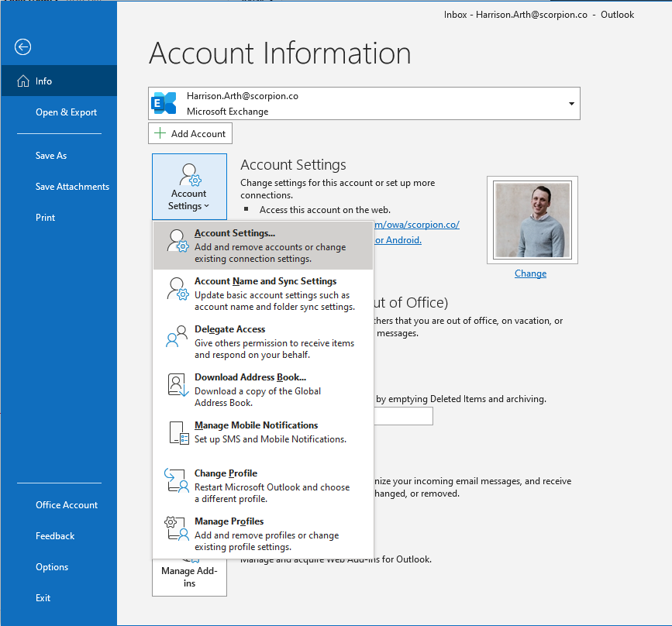The image size is (672, 626).
Task: Click the Info home icon
Action: 23,81
